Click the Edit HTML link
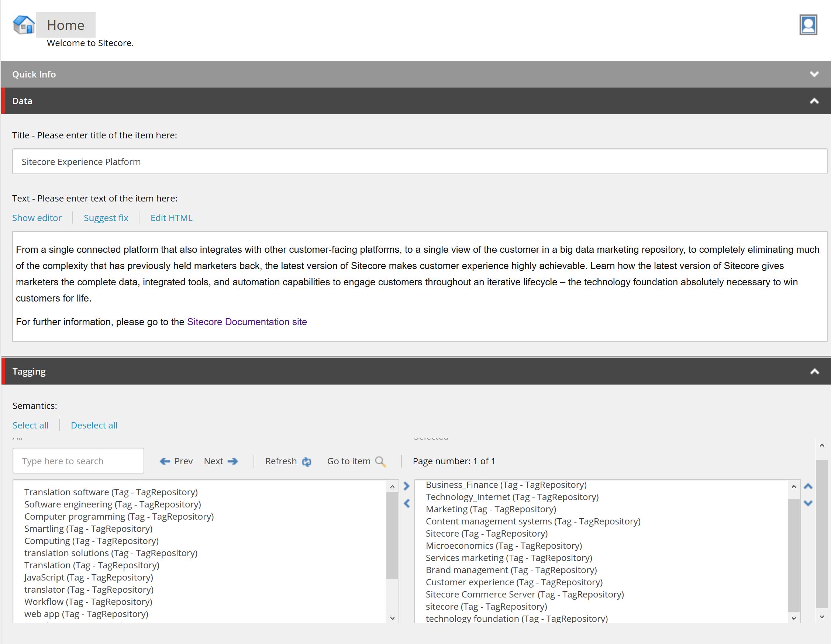Viewport: 831px width, 644px height. [172, 218]
